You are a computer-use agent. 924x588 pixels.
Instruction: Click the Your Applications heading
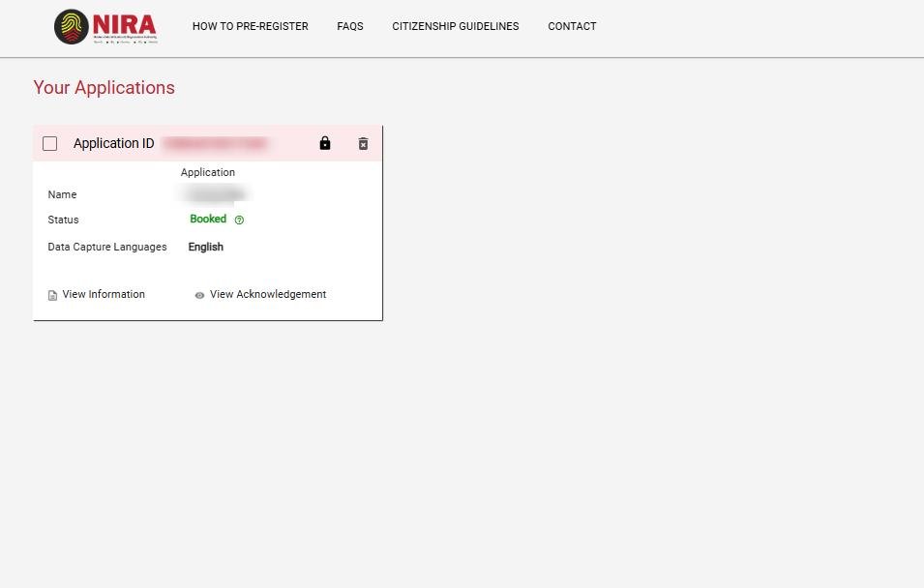pyautogui.click(x=104, y=87)
